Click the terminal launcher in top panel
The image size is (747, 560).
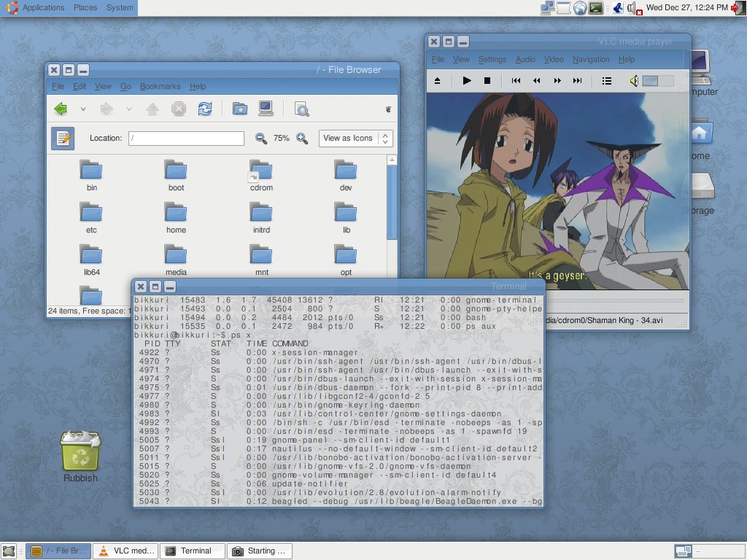596,7
